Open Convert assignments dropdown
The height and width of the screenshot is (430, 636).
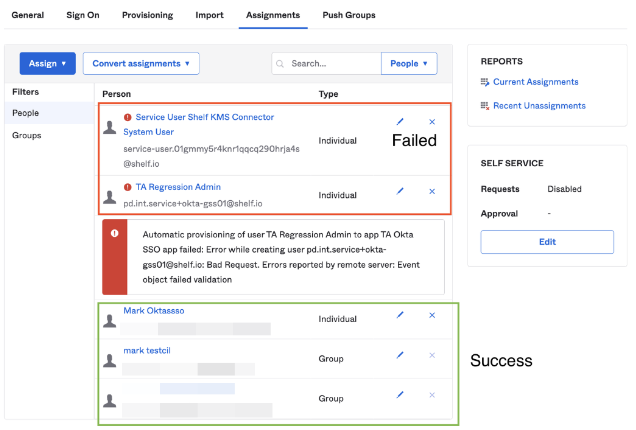[141, 63]
